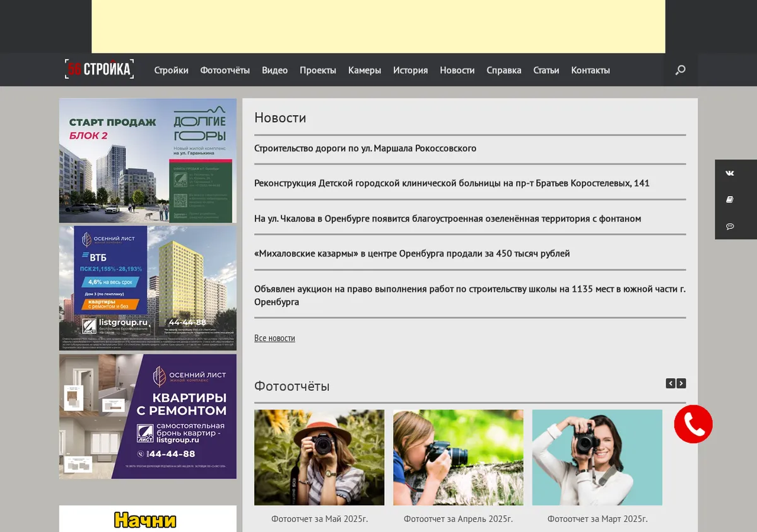
Task: Open the Фотоотчёты menu item
Action: coord(225,71)
